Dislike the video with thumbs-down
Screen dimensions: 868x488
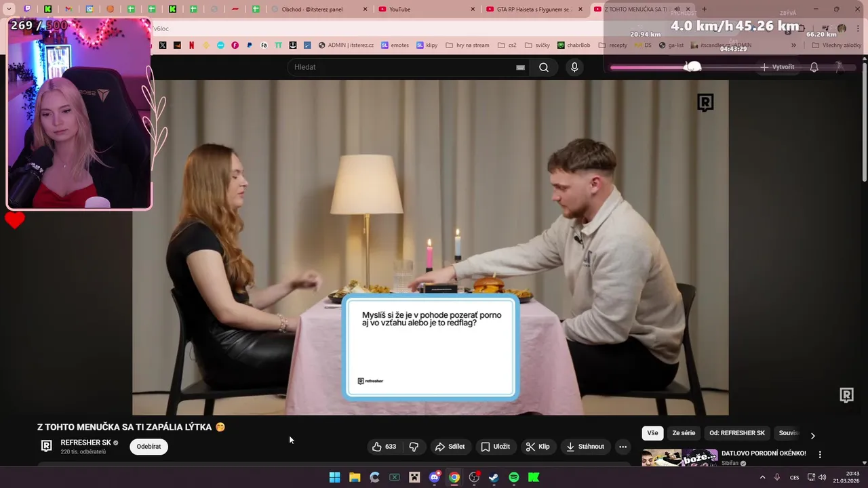[x=414, y=447]
